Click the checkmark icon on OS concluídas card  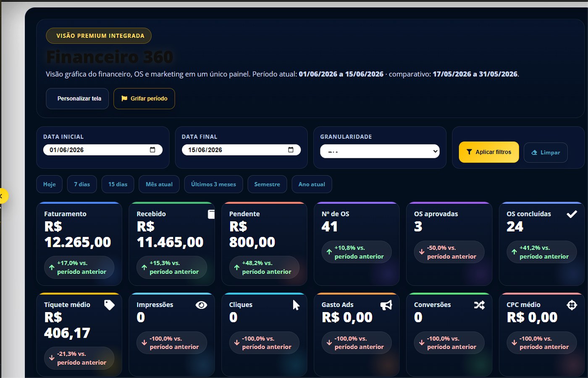pyautogui.click(x=572, y=214)
